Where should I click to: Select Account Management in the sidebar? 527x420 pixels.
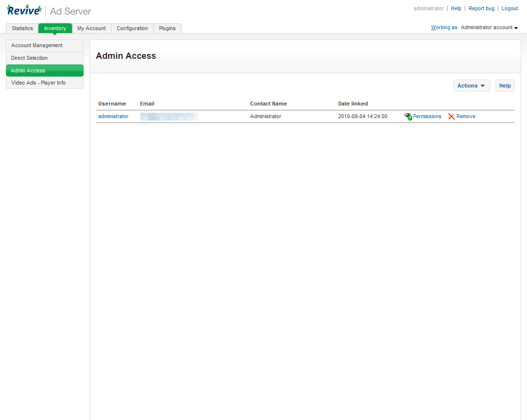tap(36, 45)
